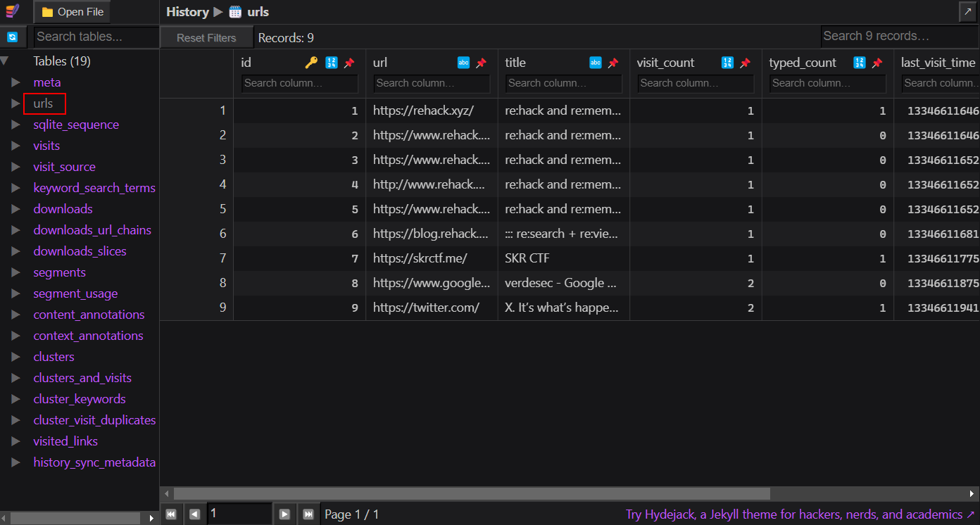Screen dimensions: 980x525
Task: Expand the downloads table node
Action: tap(15, 209)
